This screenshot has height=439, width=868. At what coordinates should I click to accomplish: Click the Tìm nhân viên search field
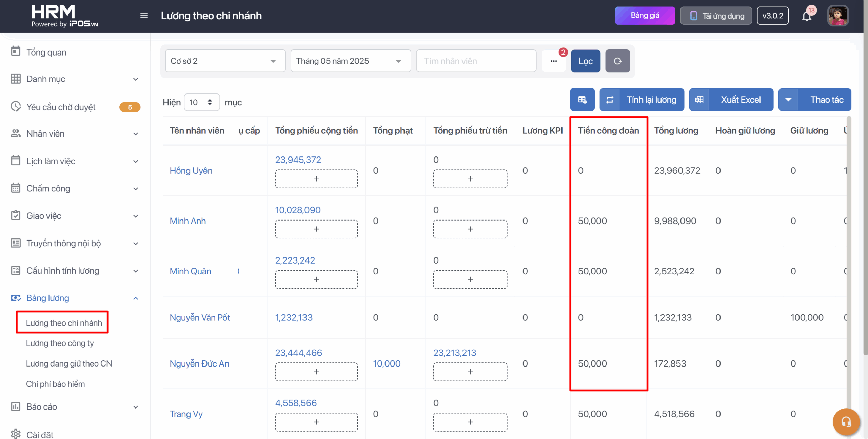(x=476, y=61)
